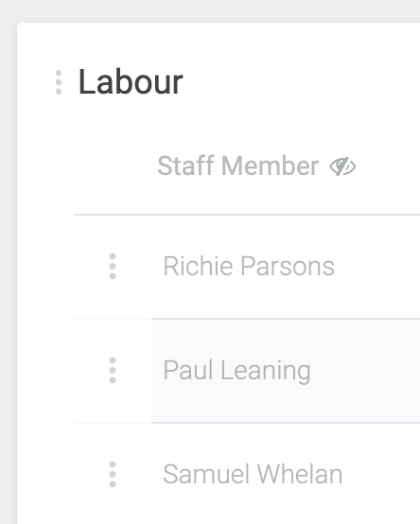Click the crossed-out eye icon beside Staff Member
Image resolution: width=420 pixels, height=524 pixels.
click(342, 166)
